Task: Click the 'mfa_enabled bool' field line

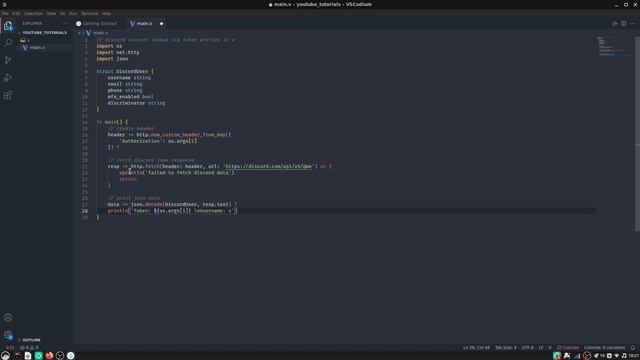Action: tap(131, 97)
